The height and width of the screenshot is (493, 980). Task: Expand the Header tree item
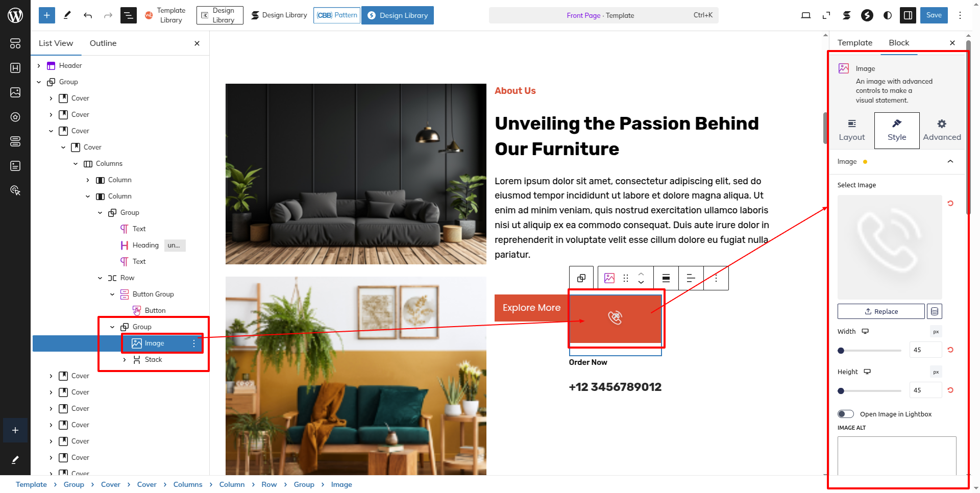39,65
